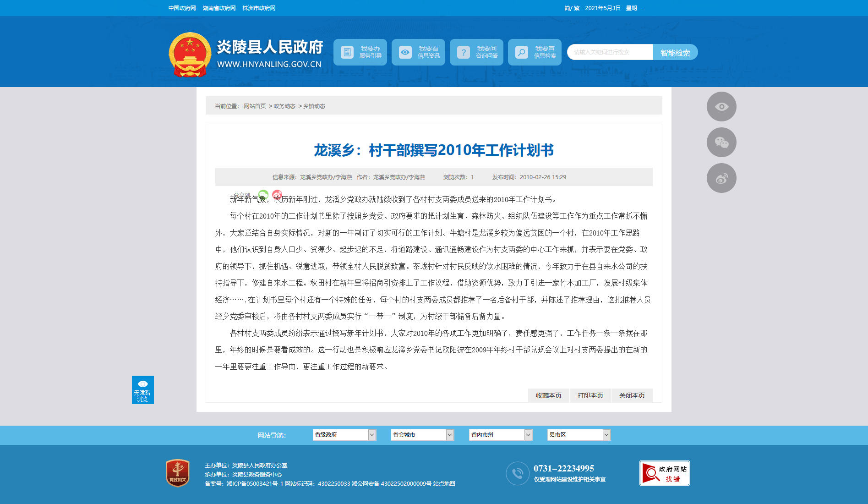Image resolution: width=868 pixels, height=504 pixels.
Task: Go to 政务动态 in breadcrumb
Action: click(x=284, y=106)
